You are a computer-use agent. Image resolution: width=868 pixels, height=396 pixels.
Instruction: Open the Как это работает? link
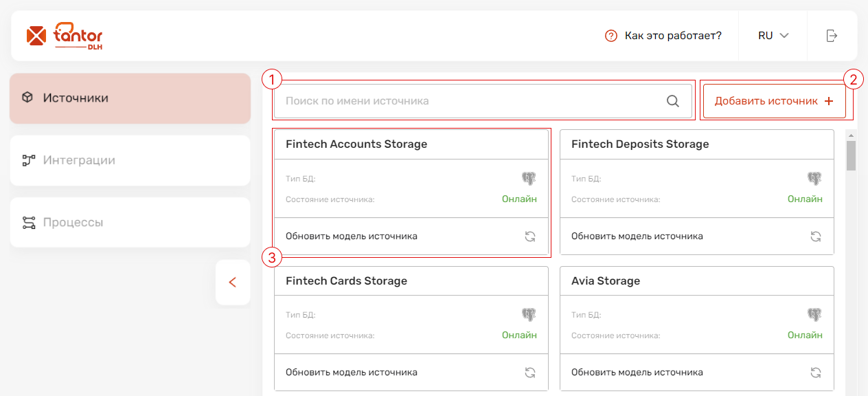pyautogui.click(x=673, y=36)
